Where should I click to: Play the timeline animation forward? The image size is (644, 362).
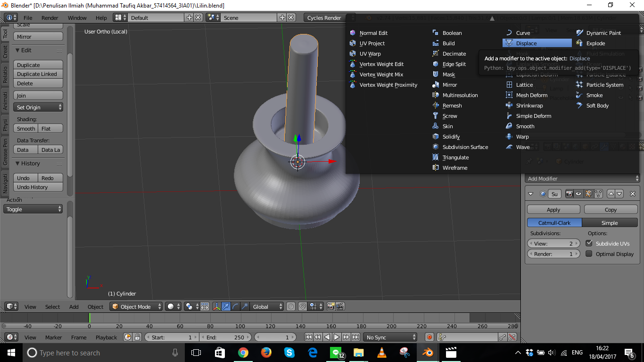click(x=337, y=337)
